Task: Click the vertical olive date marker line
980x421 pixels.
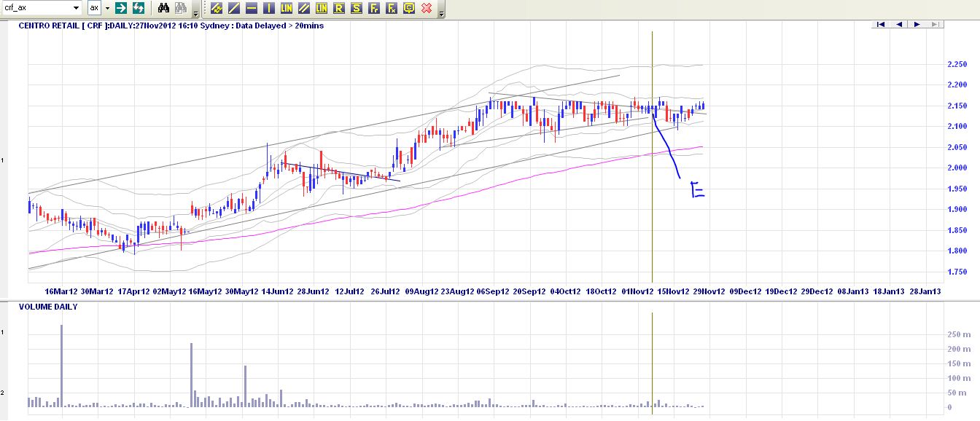Action: (x=652, y=157)
